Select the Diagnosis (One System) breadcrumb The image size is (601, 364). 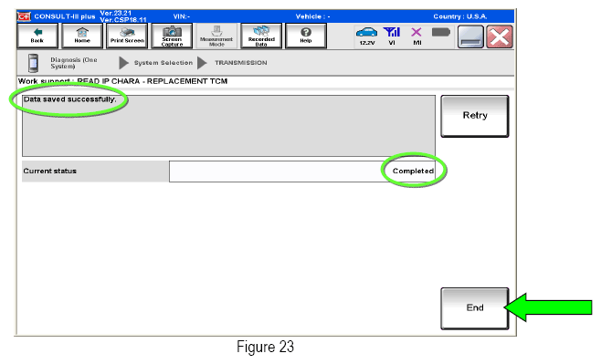tap(74, 63)
